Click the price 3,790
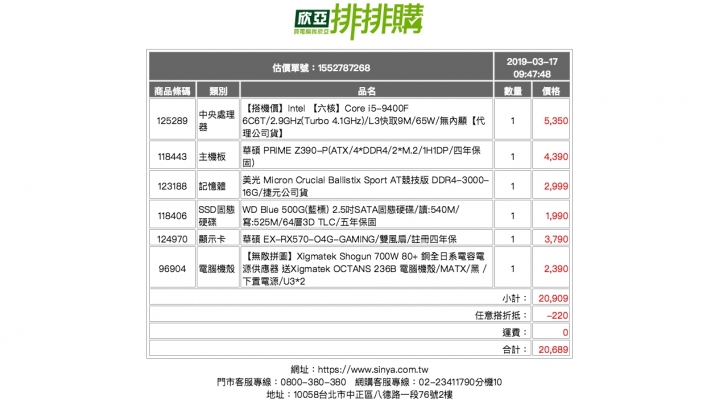The image size is (720, 399). coord(556,239)
